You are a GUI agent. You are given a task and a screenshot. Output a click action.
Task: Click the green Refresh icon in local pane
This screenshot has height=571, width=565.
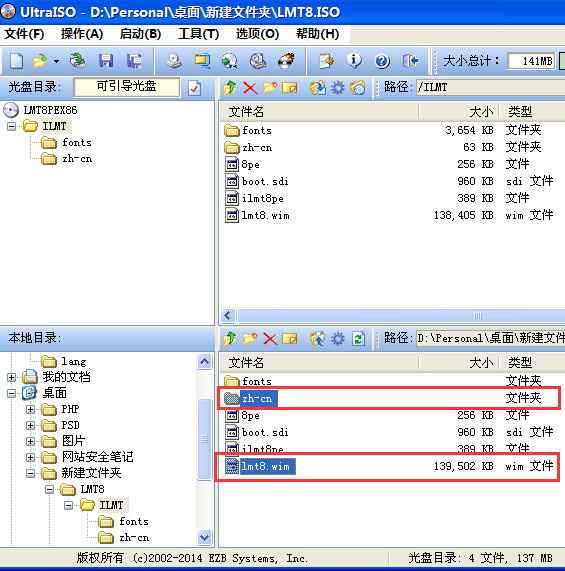(x=358, y=339)
